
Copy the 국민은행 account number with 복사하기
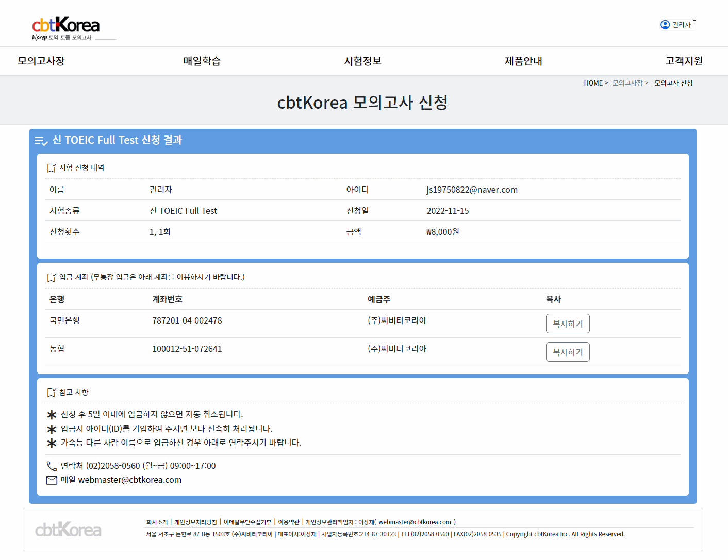pyautogui.click(x=568, y=324)
